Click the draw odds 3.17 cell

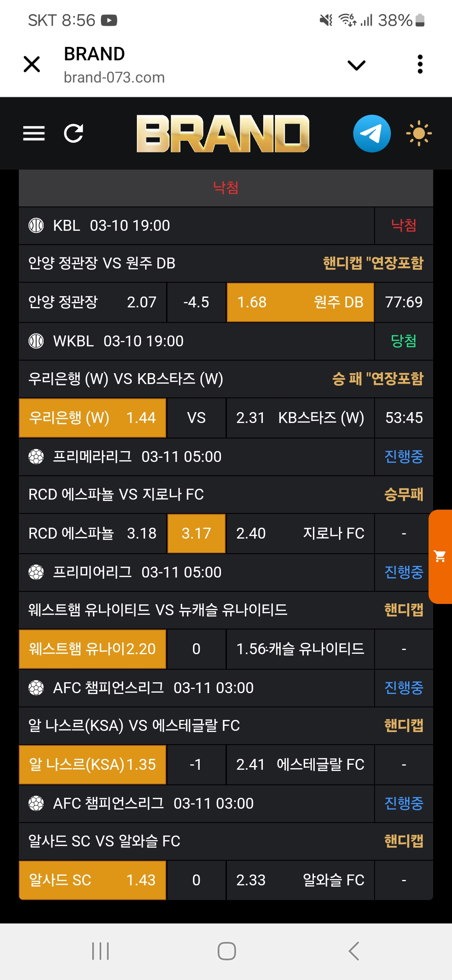pyautogui.click(x=196, y=534)
